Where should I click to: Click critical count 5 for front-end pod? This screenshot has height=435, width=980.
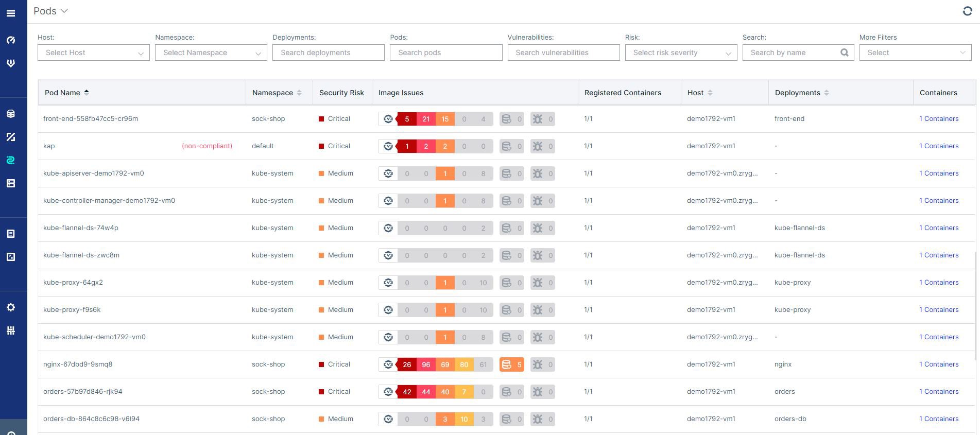point(407,119)
